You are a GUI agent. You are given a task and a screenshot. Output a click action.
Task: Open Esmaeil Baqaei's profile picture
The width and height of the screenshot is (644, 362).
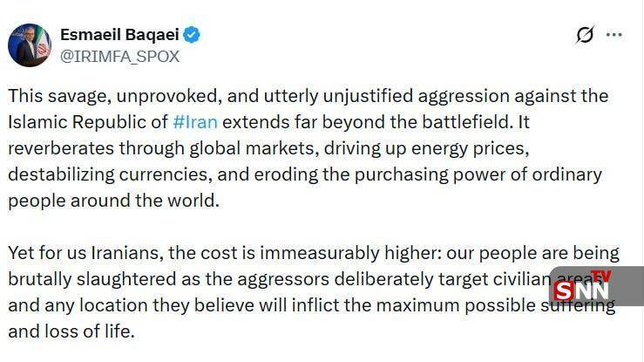(x=30, y=45)
